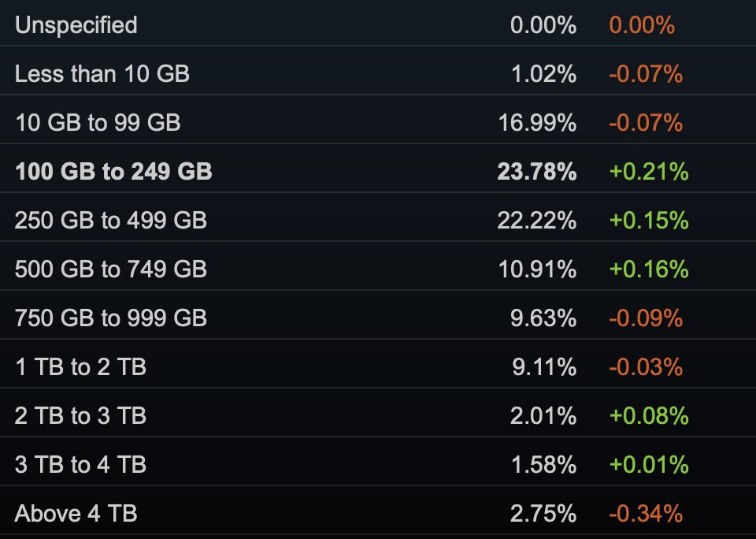Click the Less than 10 GB label

coord(102,74)
